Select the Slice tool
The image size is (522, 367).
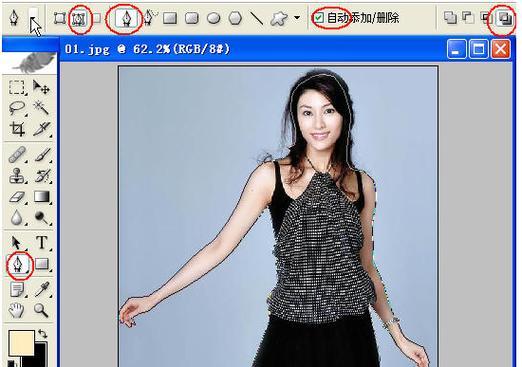42,129
